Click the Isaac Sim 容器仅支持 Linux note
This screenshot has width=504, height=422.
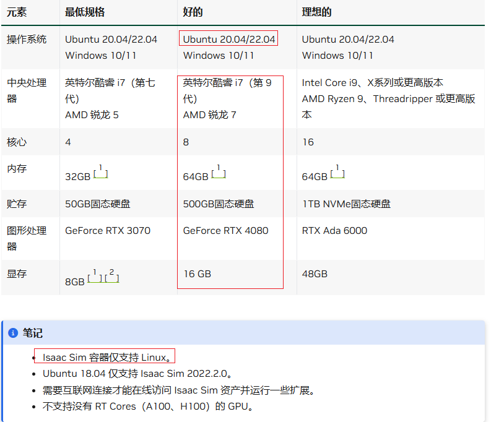108,358
